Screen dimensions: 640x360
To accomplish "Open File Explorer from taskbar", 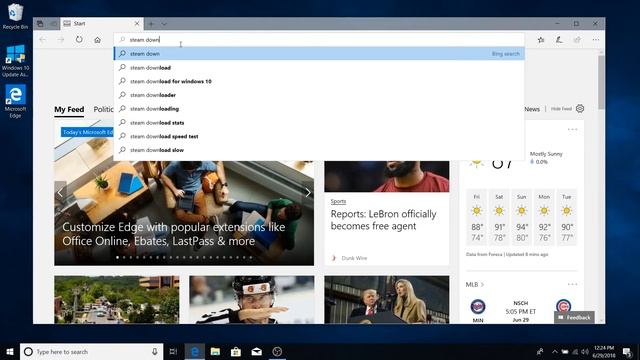I will tap(215, 351).
